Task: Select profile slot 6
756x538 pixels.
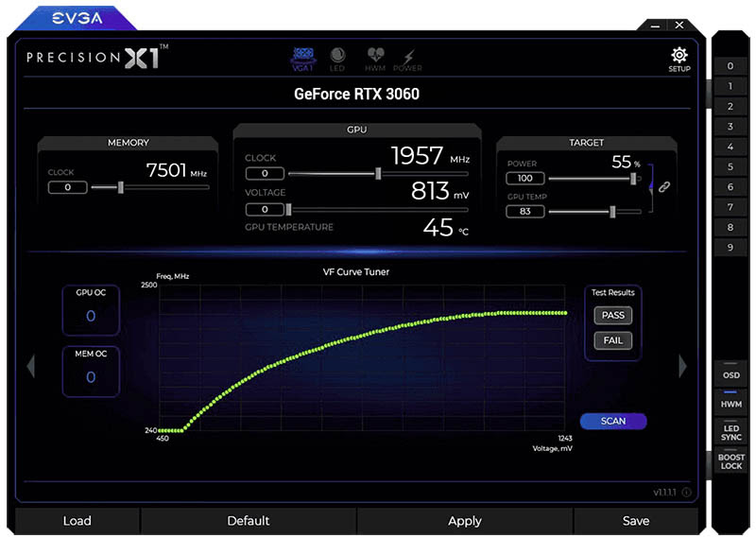Action: (x=730, y=187)
